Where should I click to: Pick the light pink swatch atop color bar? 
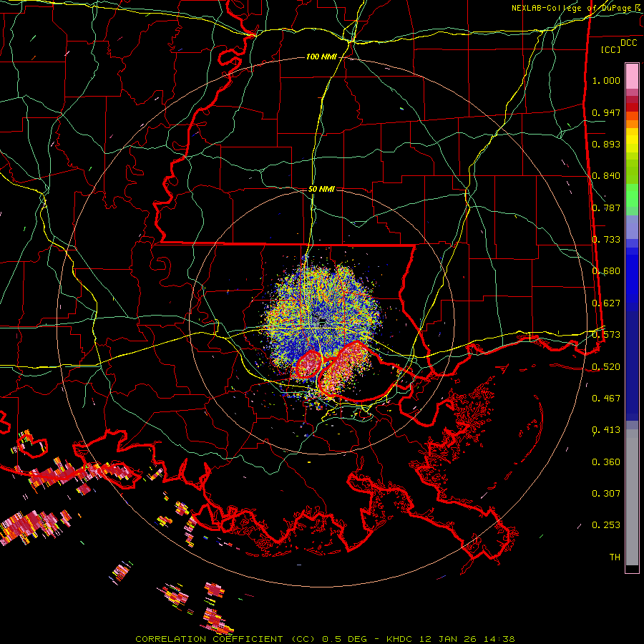pos(632,77)
